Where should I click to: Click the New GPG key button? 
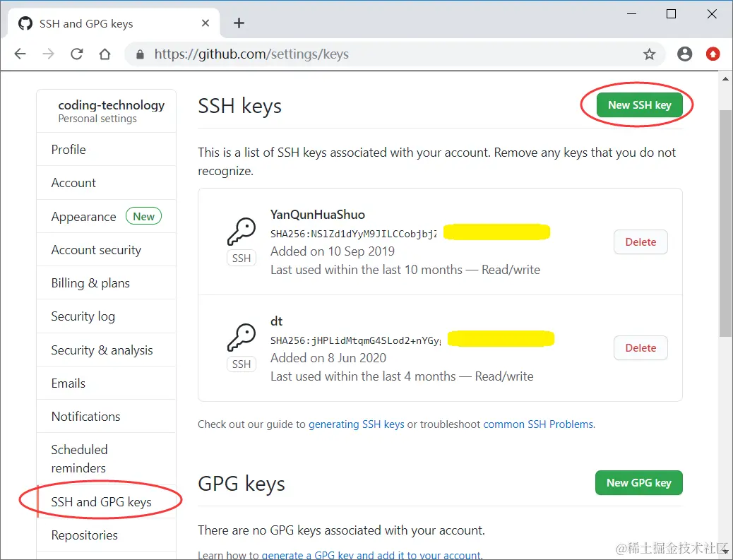click(638, 483)
